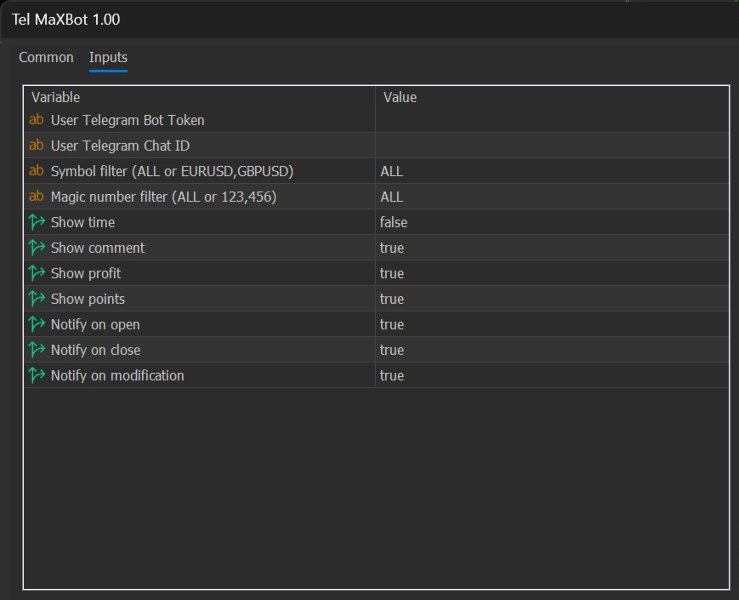Click boolean icon beside Notify on close
739x600 pixels.
pos(36,349)
